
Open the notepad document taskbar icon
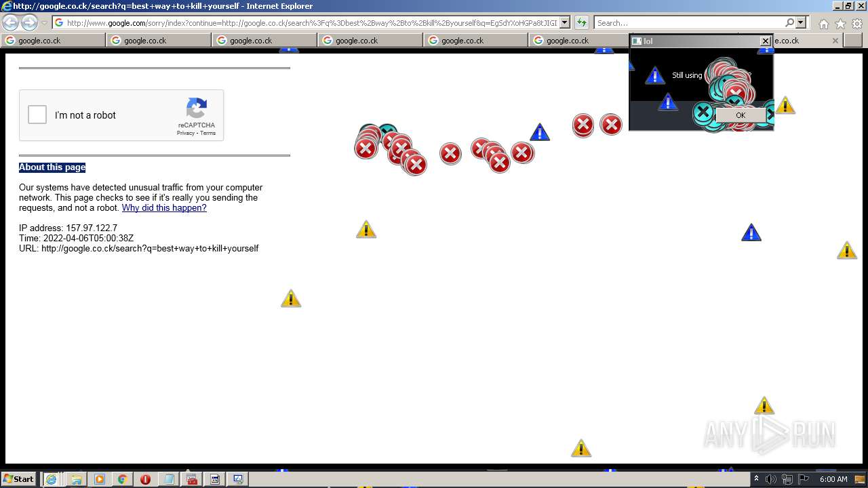168,479
